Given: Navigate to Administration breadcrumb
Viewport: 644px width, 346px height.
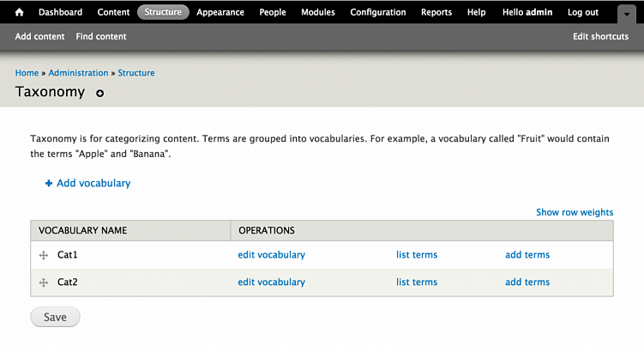Looking at the screenshot, I should point(78,73).
